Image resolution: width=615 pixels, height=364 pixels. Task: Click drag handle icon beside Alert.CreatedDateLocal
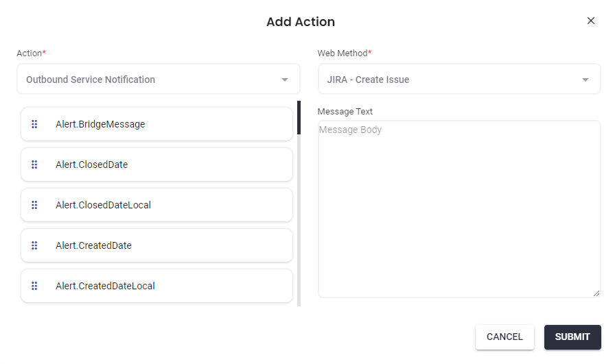[34, 286]
